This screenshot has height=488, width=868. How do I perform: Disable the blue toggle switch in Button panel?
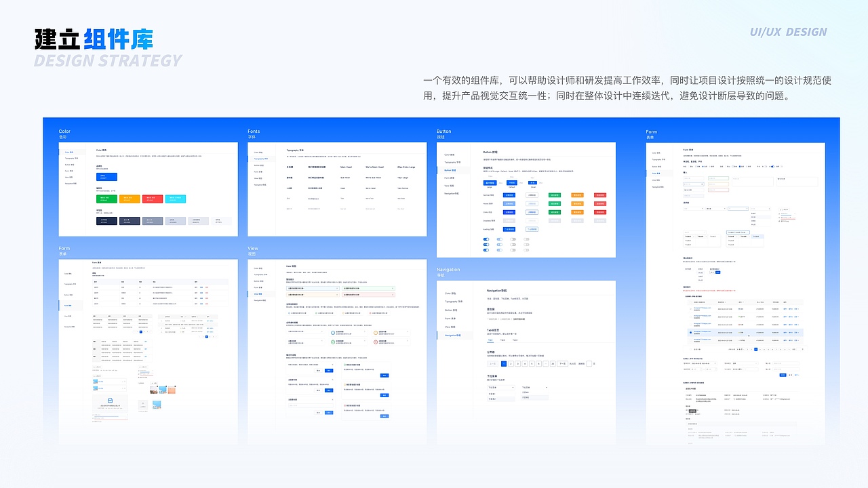point(486,239)
